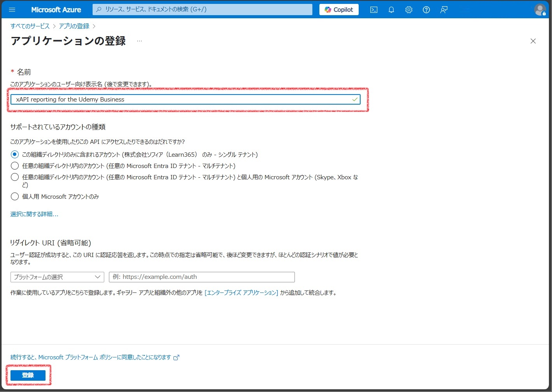Select multitenant Entra ID only radio
This screenshot has width=552, height=392.
click(15, 166)
